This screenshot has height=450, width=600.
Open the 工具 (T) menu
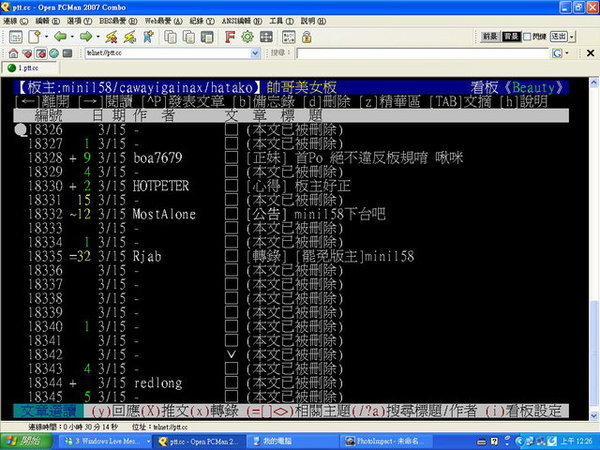281,21
